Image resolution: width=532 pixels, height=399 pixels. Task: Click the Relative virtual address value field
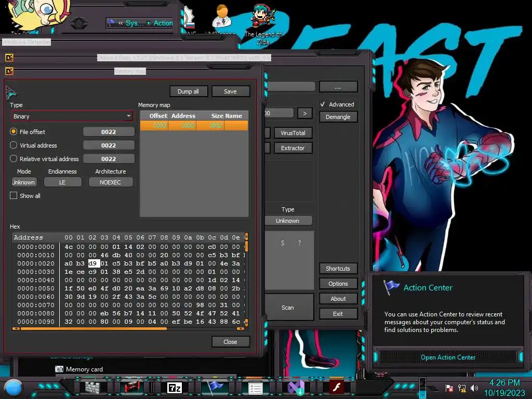point(109,159)
